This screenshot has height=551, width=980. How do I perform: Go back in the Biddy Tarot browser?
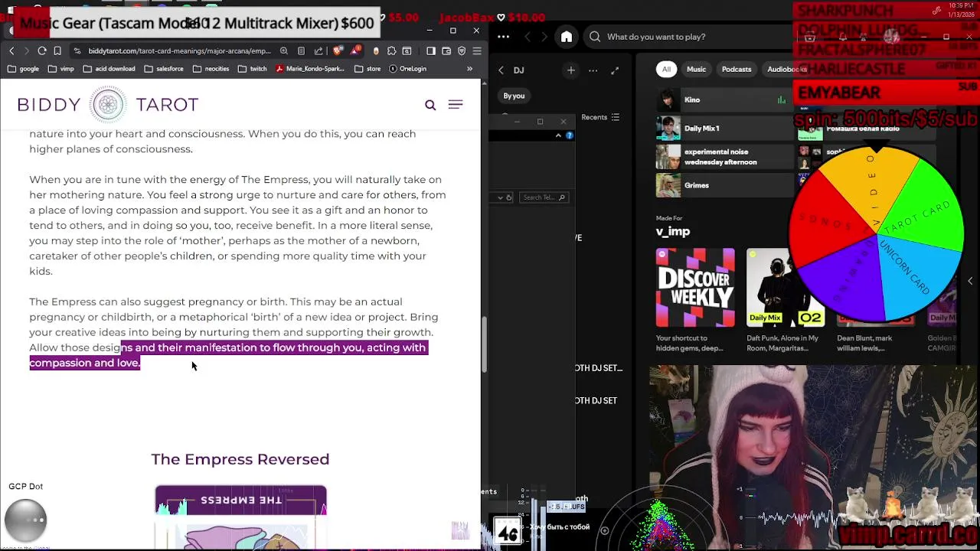tap(11, 51)
